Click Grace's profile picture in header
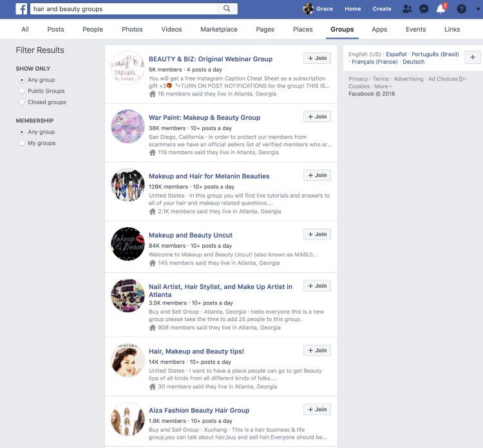The height and width of the screenshot is (448, 483). point(308,9)
